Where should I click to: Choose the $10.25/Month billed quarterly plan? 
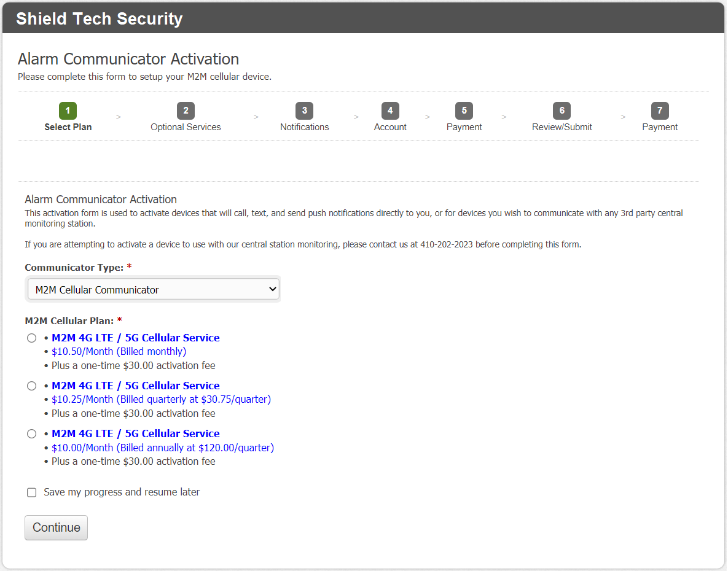[x=32, y=386]
